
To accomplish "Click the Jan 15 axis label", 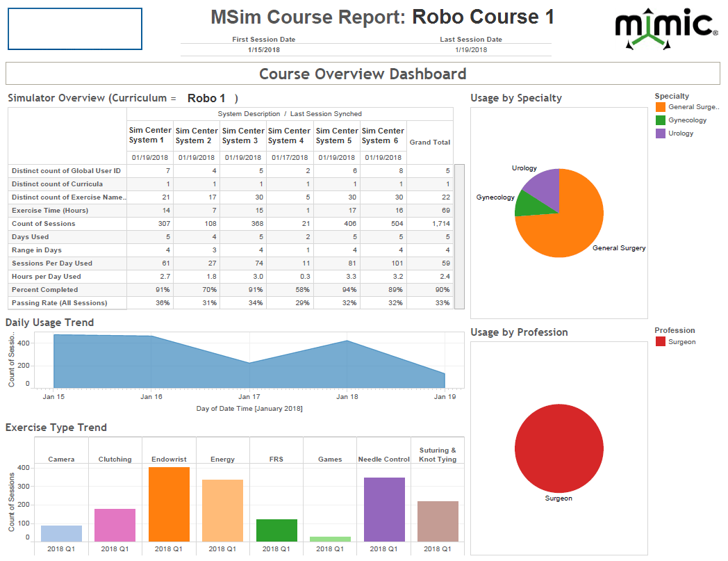I will tap(54, 396).
